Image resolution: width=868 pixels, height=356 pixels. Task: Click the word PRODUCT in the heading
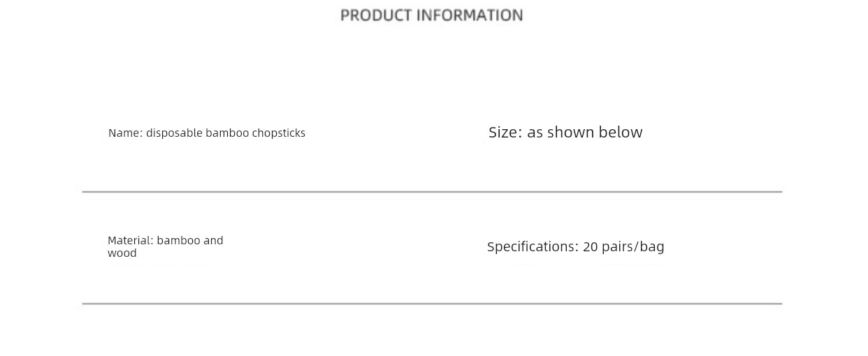pyautogui.click(x=375, y=15)
